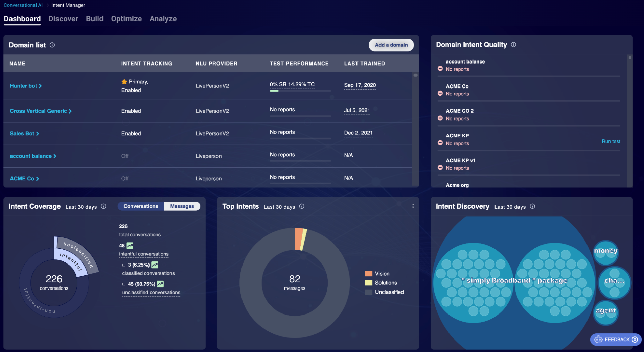Image resolution: width=644 pixels, height=352 pixels.
Task: Click the Domain list info icon
Action: (x=52, y=45)
